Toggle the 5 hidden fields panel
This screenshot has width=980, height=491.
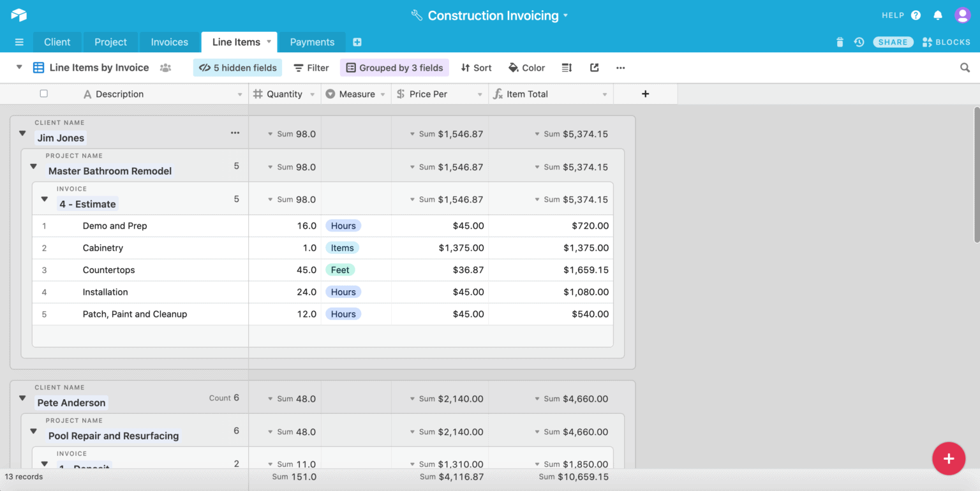[x=237, y=68]
